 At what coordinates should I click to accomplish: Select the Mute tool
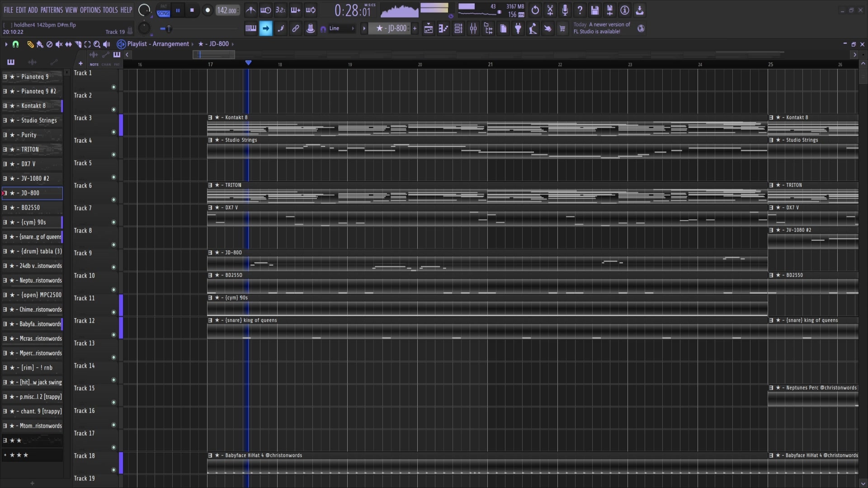pyautogui.click(x=59, y=44)
